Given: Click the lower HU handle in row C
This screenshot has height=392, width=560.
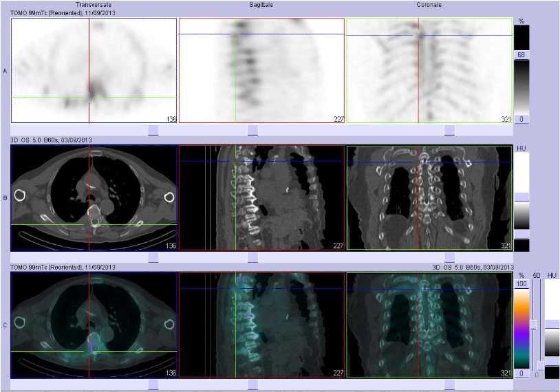Looking at the screenshot, I should pyautogui.click(x=552, y=360).
